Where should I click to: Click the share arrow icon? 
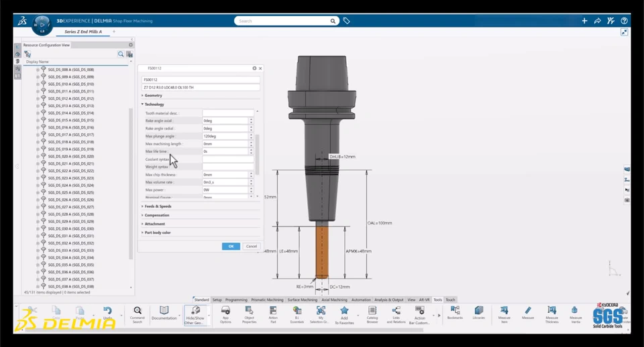(x=598, y=21)
